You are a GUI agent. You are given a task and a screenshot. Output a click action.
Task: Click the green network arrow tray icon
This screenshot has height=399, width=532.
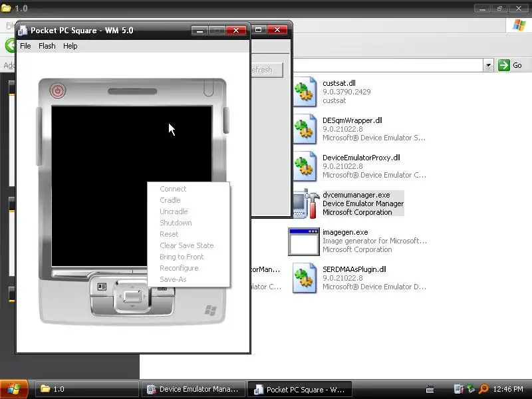[x=471, y=389]
